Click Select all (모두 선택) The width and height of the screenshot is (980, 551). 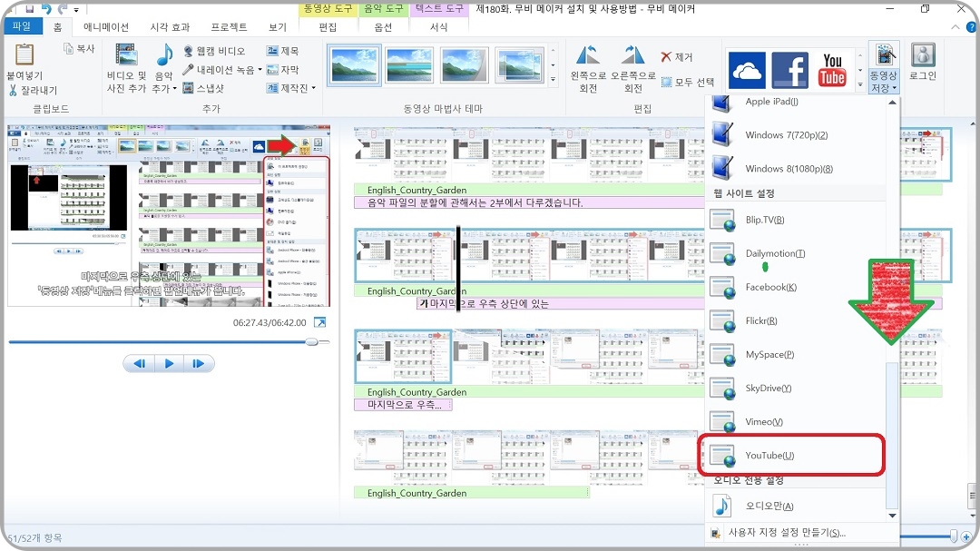(x=688, y=82)
